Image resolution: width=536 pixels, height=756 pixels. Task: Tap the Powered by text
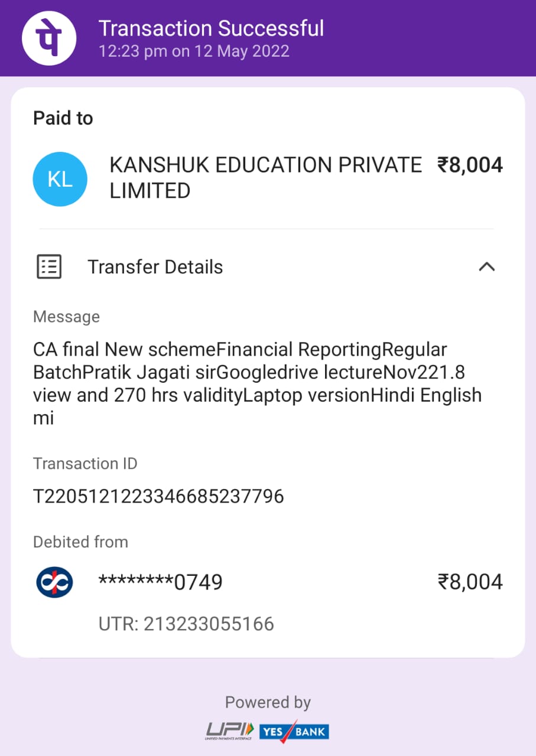[x=268, y=702]
